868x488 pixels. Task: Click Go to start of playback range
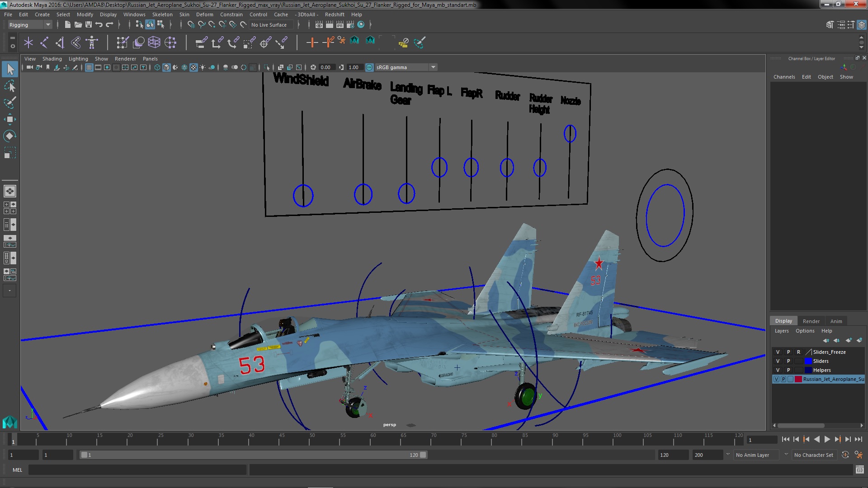click(785, 439)
